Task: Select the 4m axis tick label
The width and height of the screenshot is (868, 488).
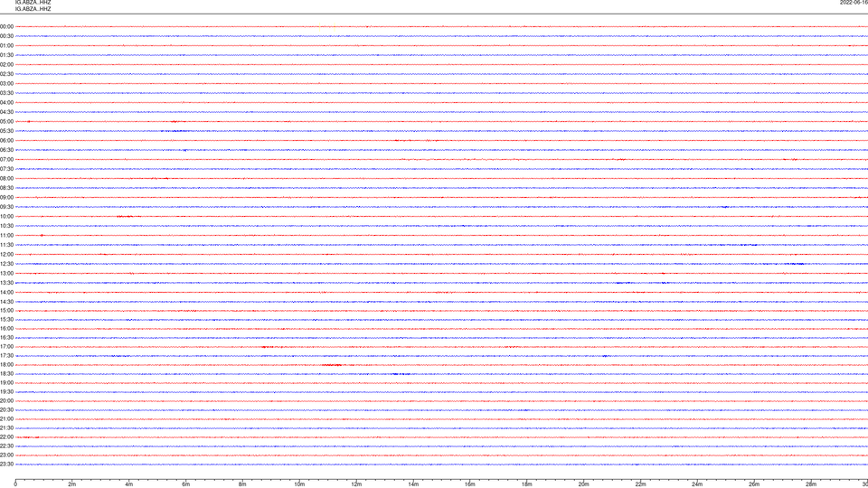Action: (x=129, y=484)
